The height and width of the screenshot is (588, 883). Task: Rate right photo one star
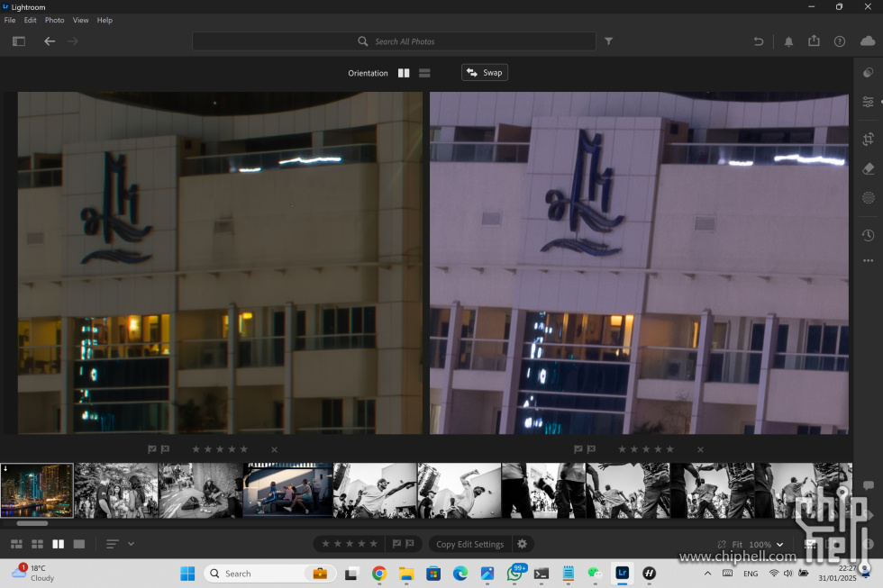pyautogui.click(x=623, y=449)
